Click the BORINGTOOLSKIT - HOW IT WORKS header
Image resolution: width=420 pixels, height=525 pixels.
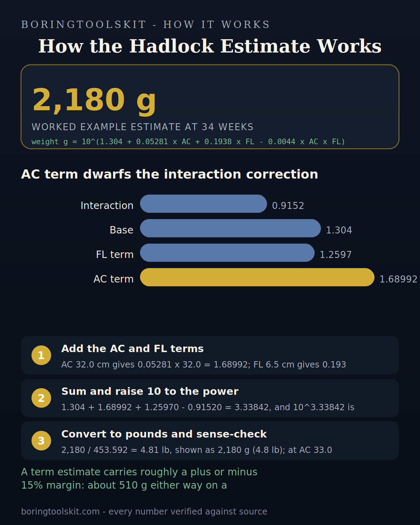[x=146, y=24]
